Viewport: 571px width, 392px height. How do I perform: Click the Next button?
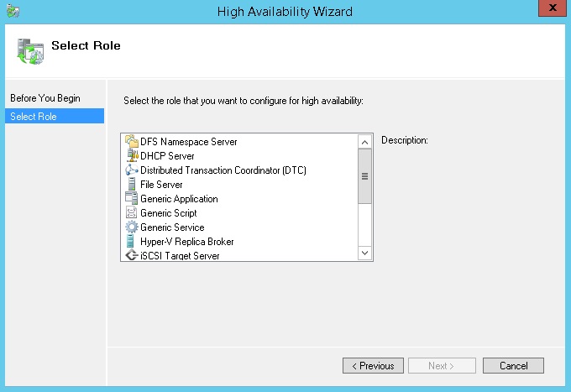(442, 365)
